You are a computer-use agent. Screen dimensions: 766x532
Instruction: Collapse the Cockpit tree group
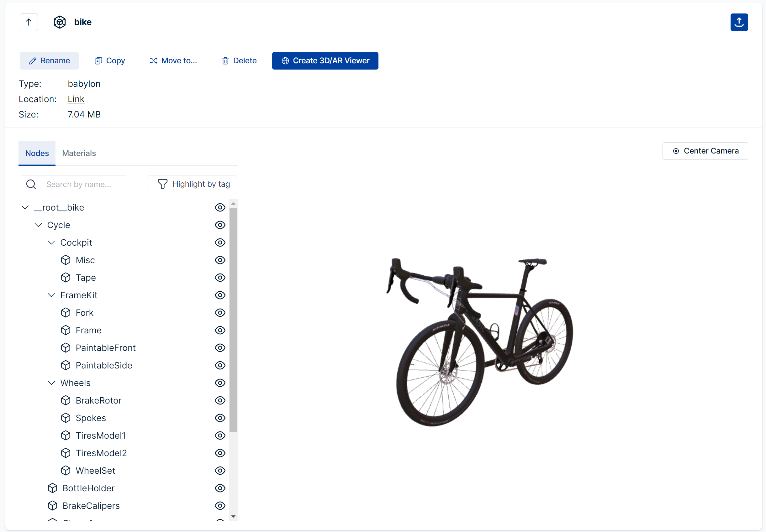pos(51,243)
